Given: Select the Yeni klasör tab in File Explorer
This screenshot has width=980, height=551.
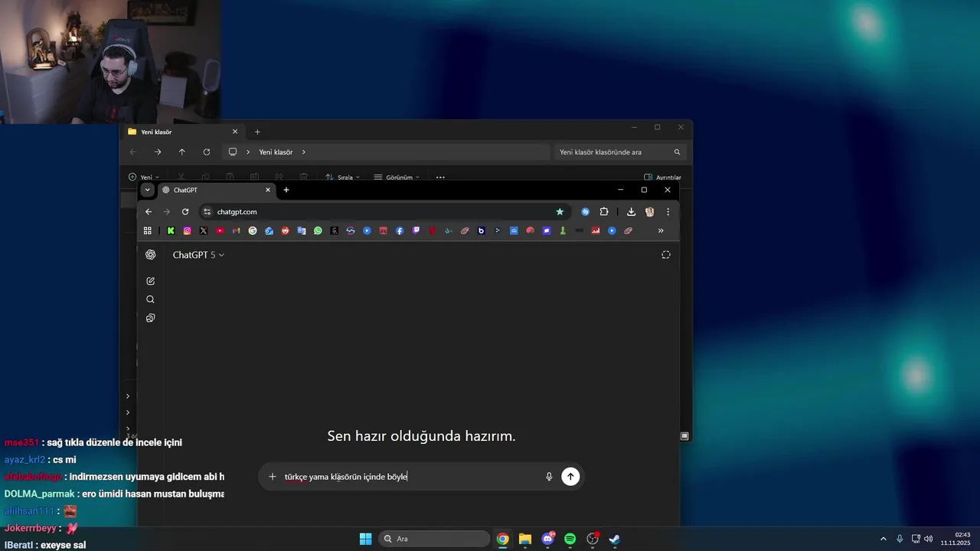Looking at the screenshot, I should [184, 132].
